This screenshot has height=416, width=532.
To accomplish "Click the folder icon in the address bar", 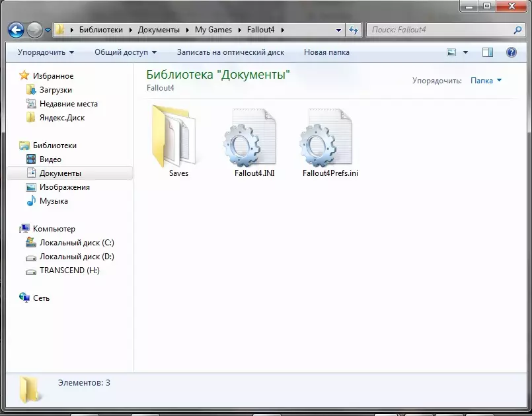I will click(x=59, y=30).
